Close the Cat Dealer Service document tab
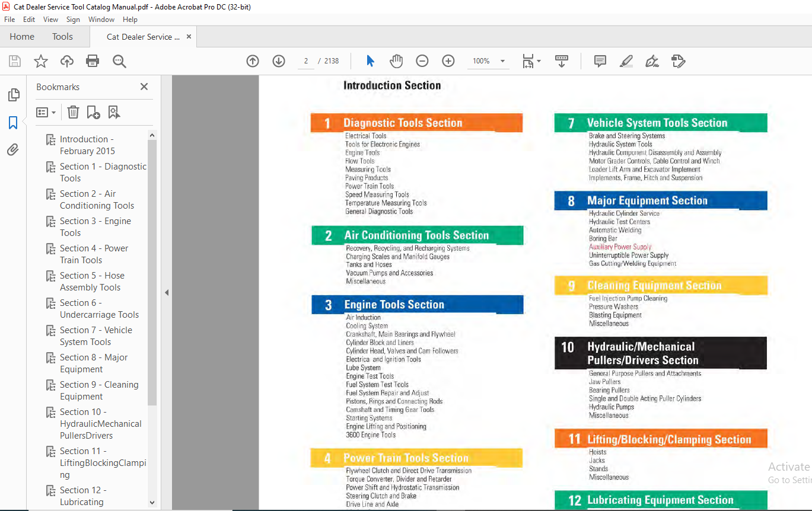The height and width of the screenshot is (511, 812). pyautogui.click(x=189, y=36)
